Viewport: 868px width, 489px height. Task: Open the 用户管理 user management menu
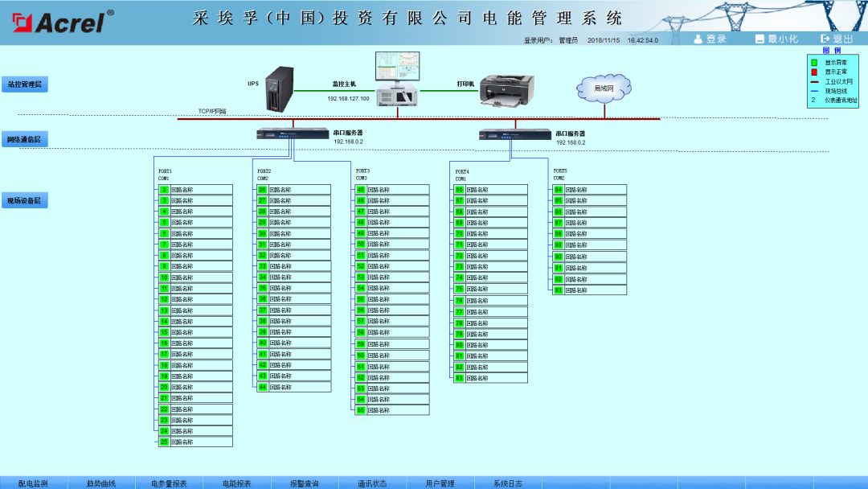pos(441,483)
